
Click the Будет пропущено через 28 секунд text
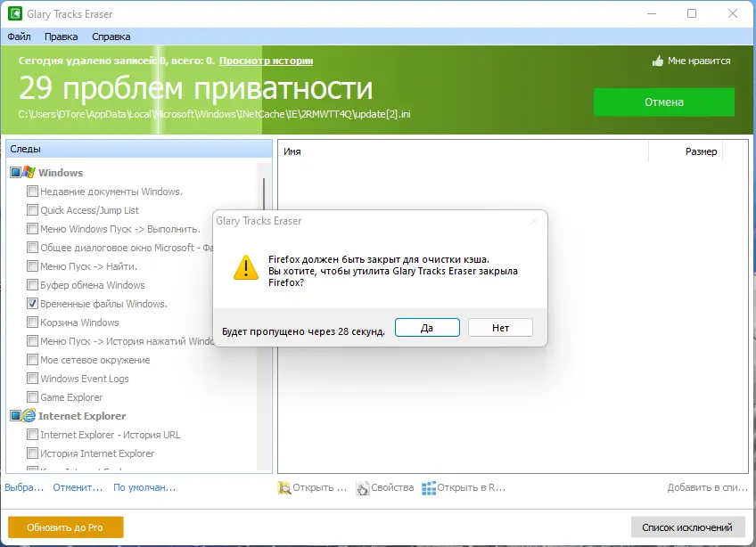coord(303,331)
